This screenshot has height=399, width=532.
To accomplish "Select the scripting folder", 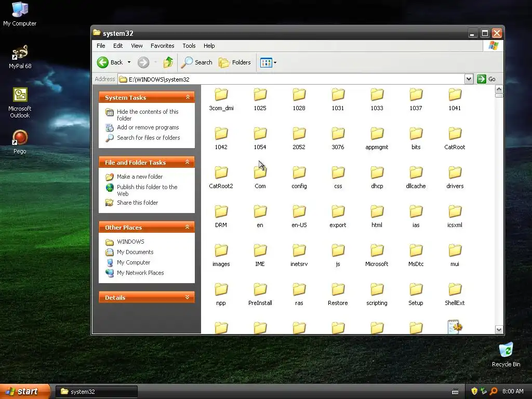I will 377,295.
